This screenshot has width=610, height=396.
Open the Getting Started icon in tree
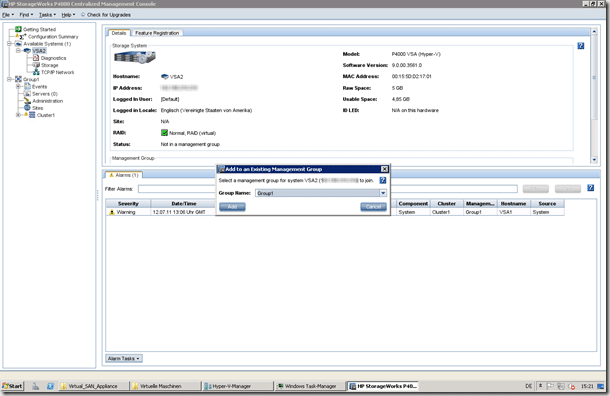coord(18,29)
